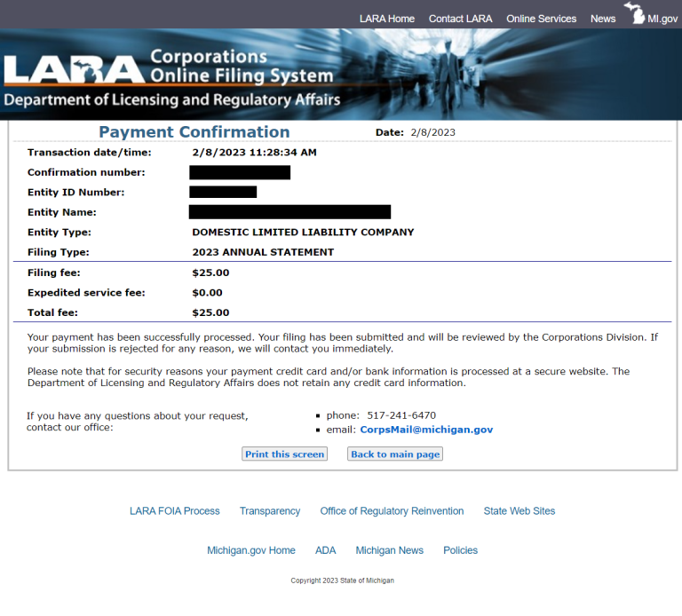Image resolution: width=682 pixels, height=616 pixels.
Task: Open the News menu item
Action: point(603,20)
